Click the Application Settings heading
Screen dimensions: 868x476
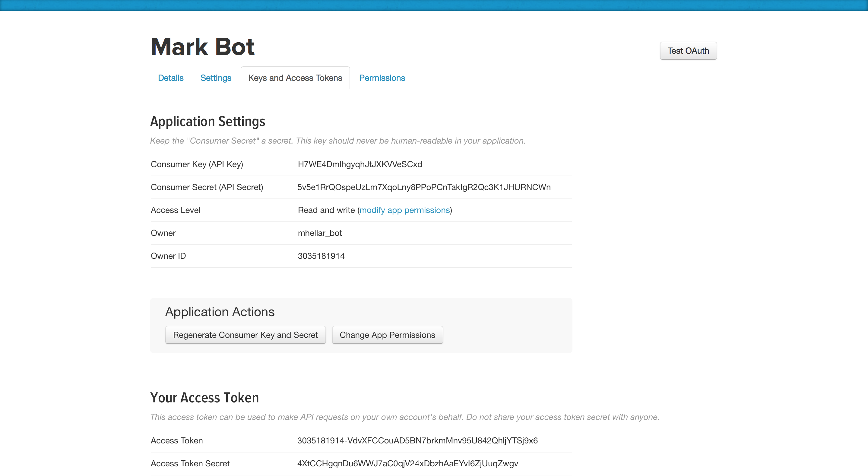[x=207, y=121]
